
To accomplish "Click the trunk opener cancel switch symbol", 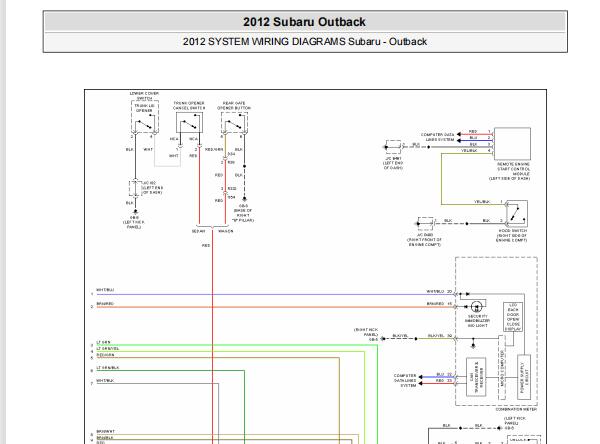I will click(x=189, y=123).
